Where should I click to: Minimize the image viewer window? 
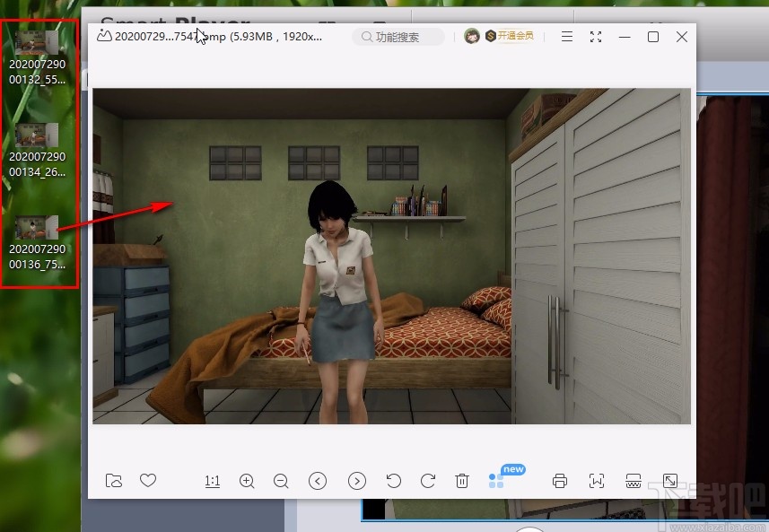pyautogui.click(x=625, y=37)
